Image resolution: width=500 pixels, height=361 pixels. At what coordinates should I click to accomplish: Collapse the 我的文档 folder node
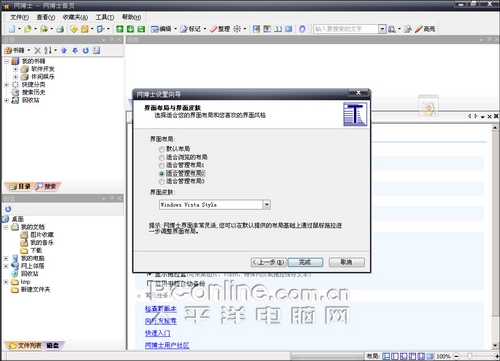(6, 227)
